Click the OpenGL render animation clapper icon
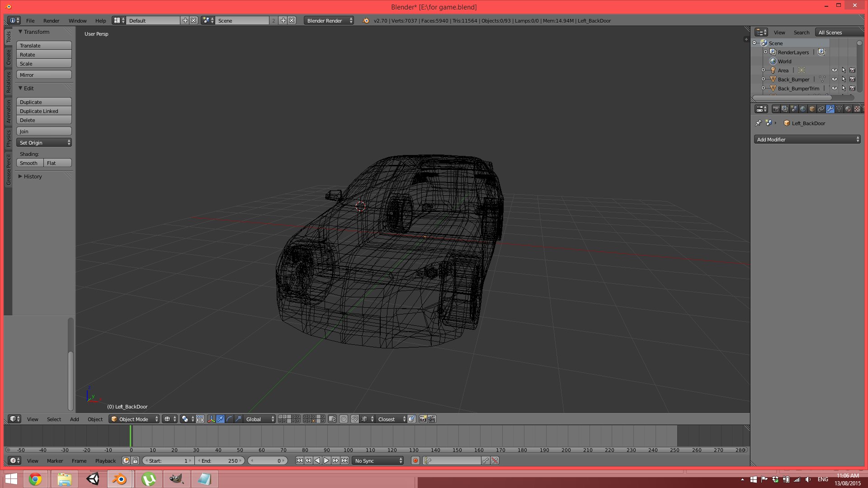This screenshot has height=488, width=868. pyautogui.click(x=432, y=419)
